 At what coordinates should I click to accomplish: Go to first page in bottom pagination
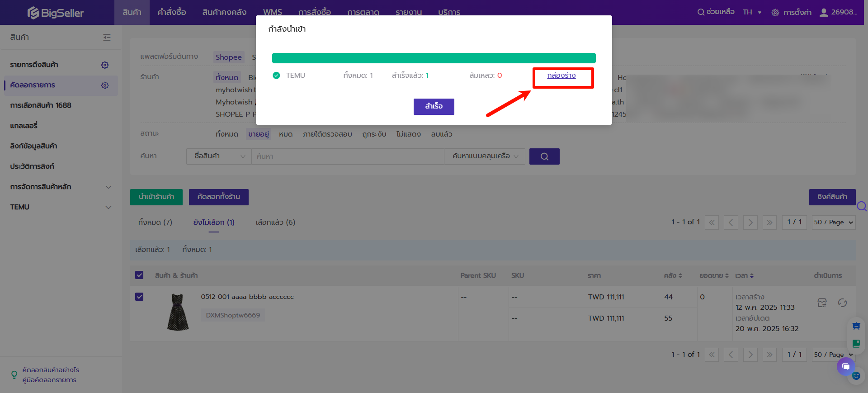pyautogui.click(x=712, y=355)
